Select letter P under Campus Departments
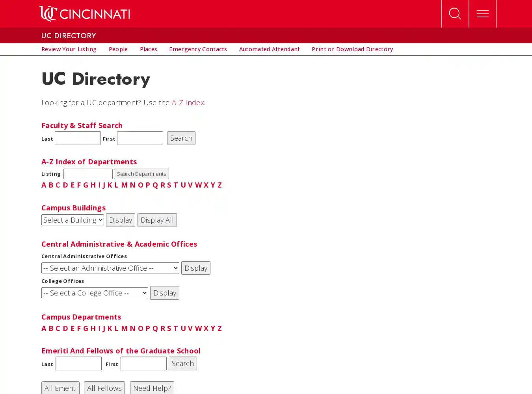The width and height of the screenshot is (532, 394). click(148, 328)
